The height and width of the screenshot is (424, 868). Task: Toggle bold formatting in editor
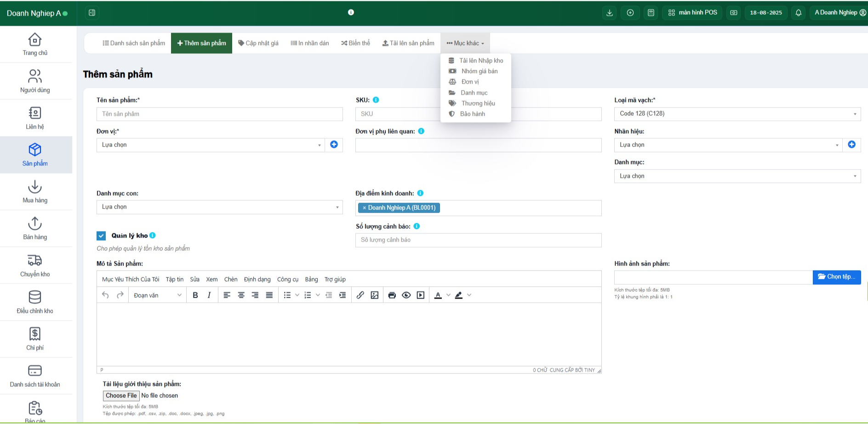tap(195, 295)
